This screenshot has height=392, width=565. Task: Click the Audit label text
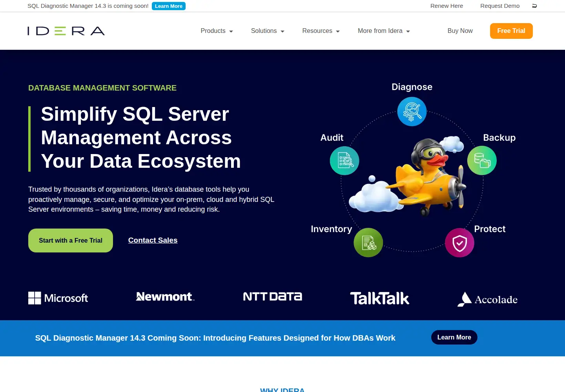[332, 138]
